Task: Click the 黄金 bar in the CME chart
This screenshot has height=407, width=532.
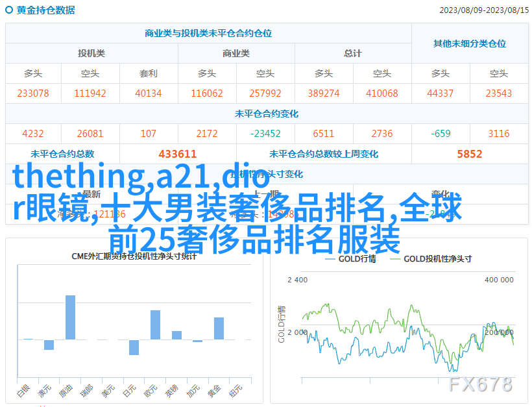Action: [x=219, y=328]
